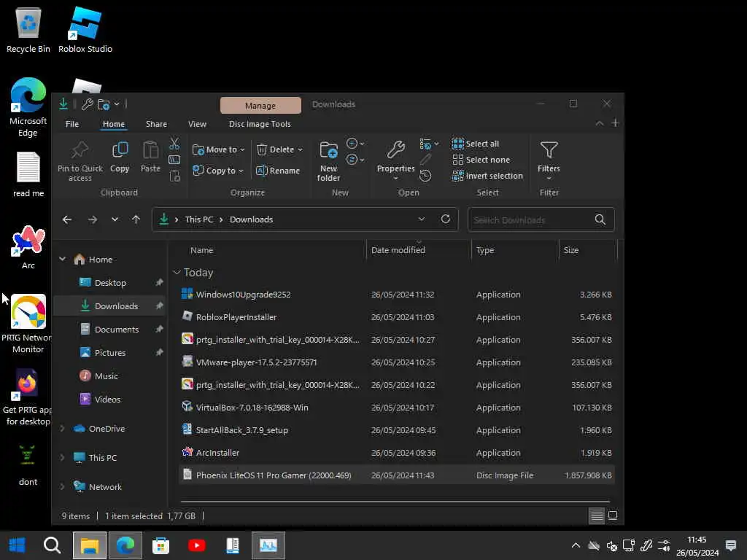Switch to the Share ribbon tab
747x560 pixels.
156,124
